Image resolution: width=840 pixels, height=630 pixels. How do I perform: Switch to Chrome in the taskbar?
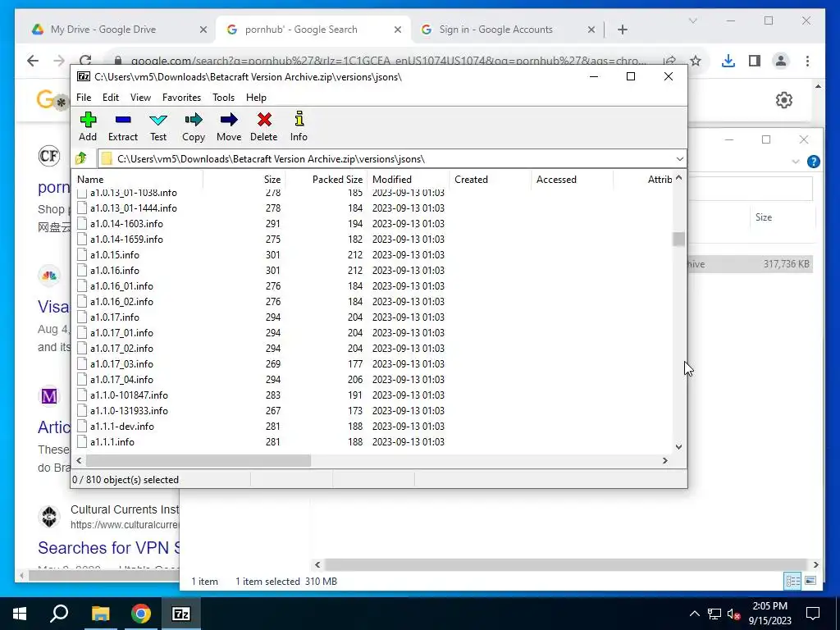click(141, 614)
